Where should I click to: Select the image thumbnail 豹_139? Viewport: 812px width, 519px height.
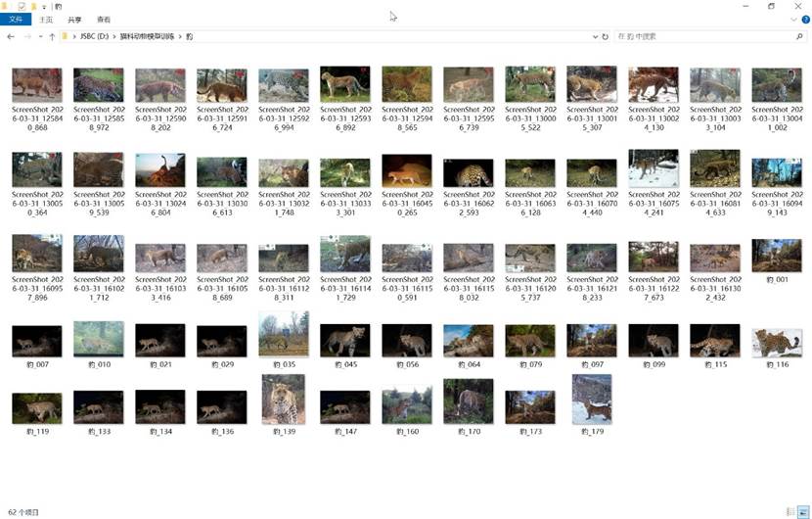tap(283, 403)
